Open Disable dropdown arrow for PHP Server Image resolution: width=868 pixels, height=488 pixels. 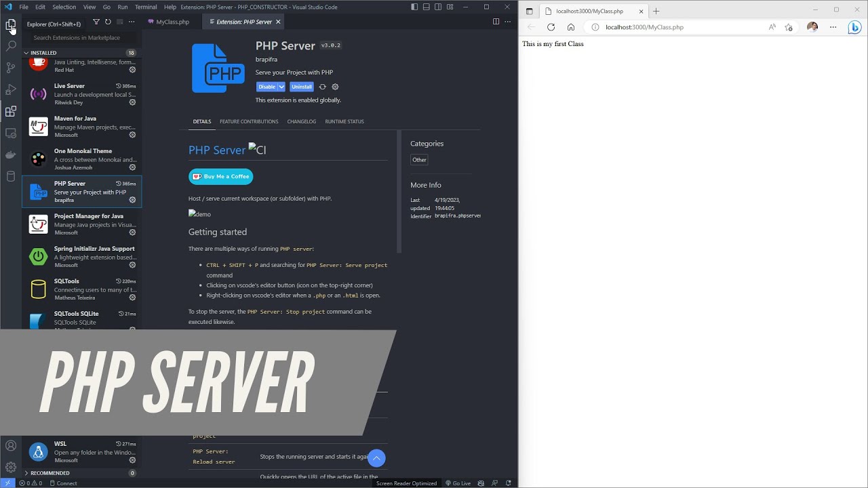coord(281,87)
